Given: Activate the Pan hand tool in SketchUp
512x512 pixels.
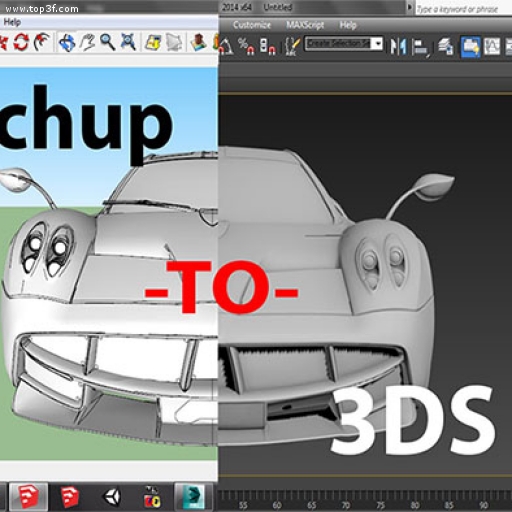Looking at the screenshot, I should tap(87, 42).
